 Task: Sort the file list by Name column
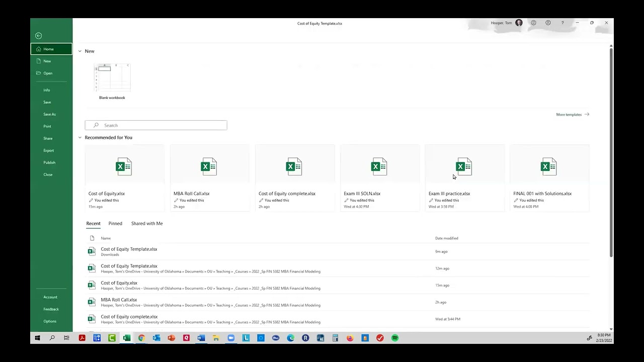[106, 238]
